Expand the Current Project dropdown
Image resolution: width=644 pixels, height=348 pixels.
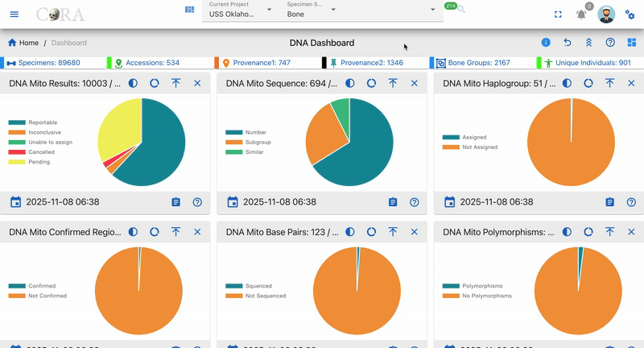269,10
